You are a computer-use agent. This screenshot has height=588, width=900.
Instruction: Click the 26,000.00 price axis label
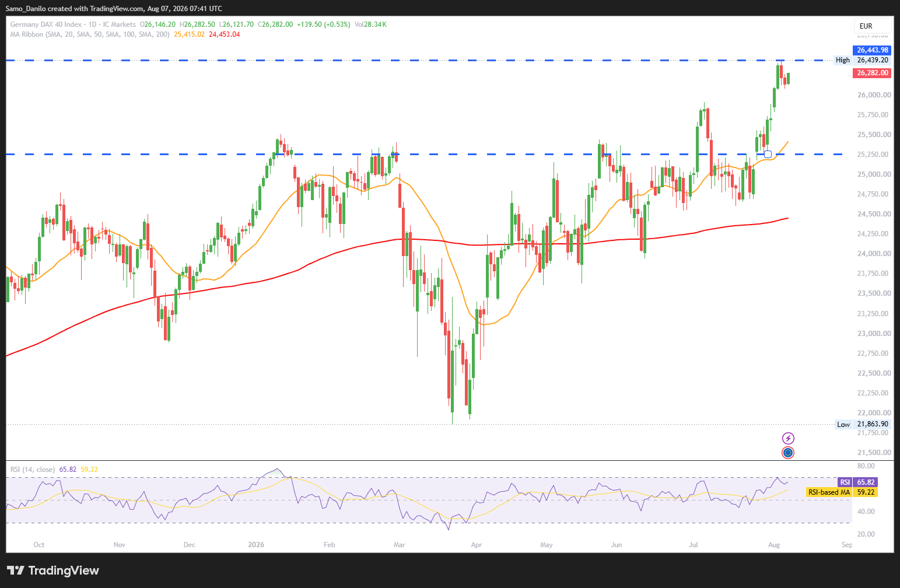pyautogui.click(x=874, y=94)
